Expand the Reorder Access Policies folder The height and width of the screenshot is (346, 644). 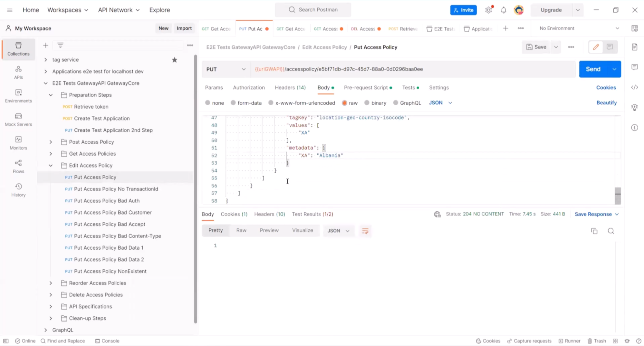51,283
